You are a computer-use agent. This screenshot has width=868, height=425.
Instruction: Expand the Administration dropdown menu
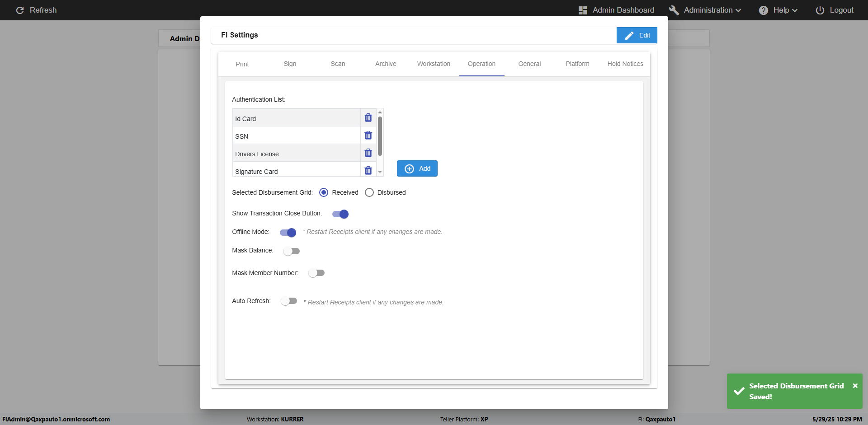(x=705, y=10)
